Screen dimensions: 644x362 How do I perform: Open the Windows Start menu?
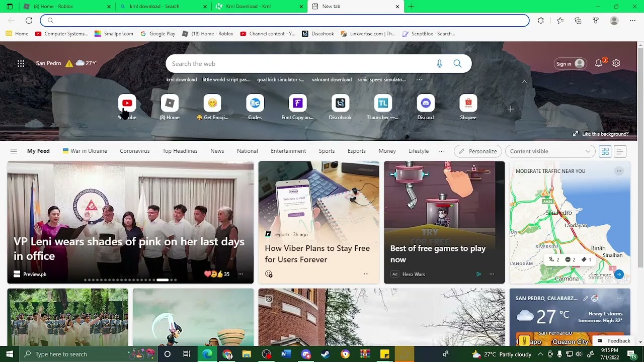click(10, 354)
